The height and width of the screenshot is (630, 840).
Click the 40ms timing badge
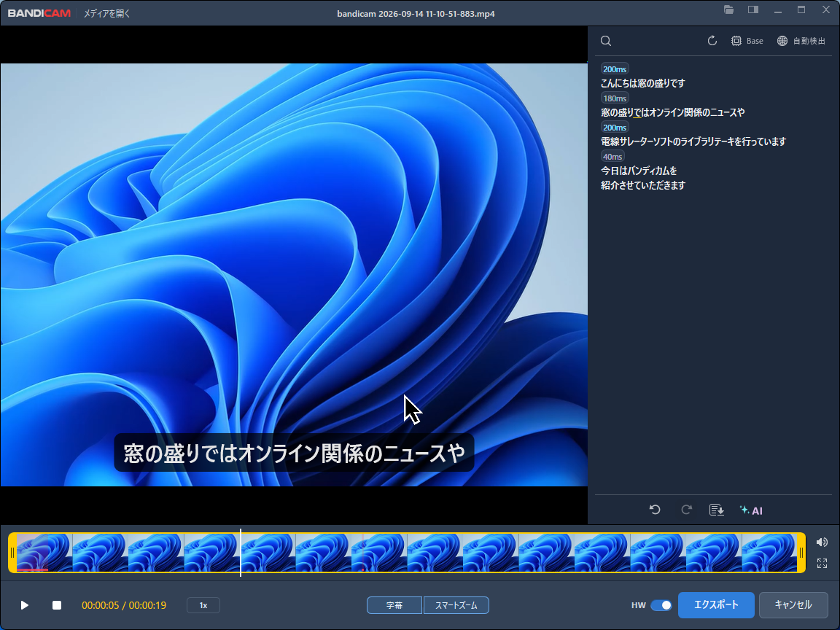pyautogui.click(x=612, y=157)
